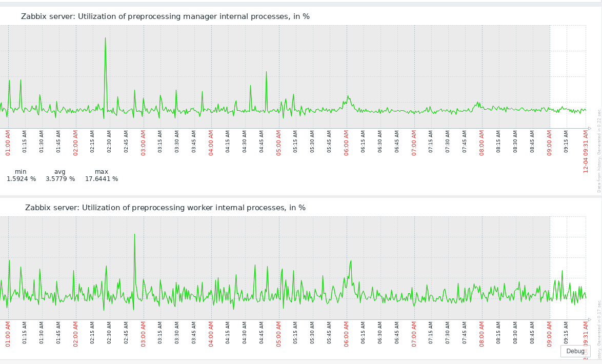Screen dimensions: 602x364
Task: Click 08:00 AM label on manager graph
Action: click(481, 143)
